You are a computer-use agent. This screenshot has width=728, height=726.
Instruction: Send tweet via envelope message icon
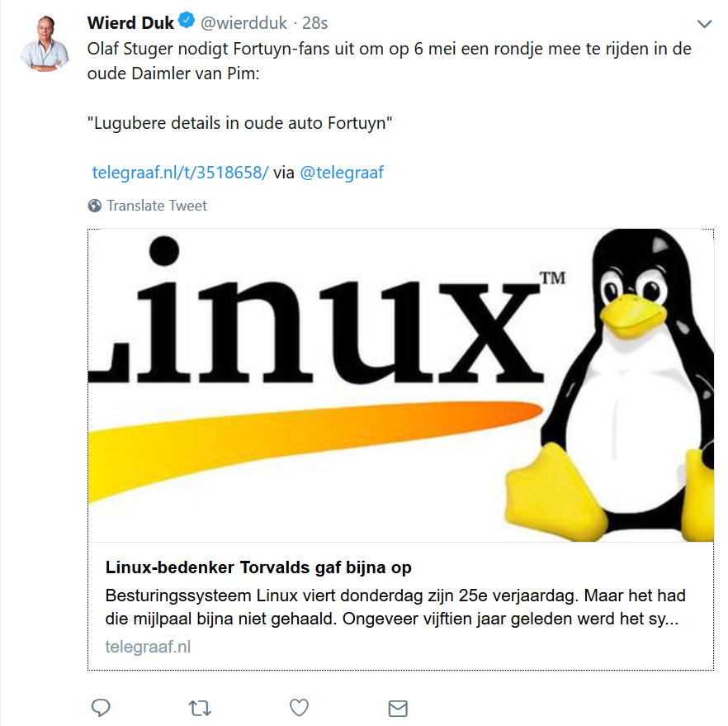point(398,709)
